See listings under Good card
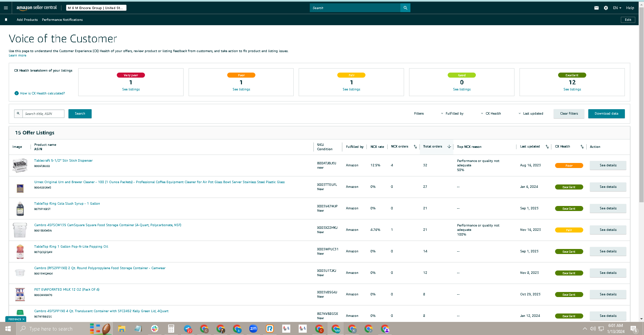Screen dimensions: 644x335 (462, 89)
